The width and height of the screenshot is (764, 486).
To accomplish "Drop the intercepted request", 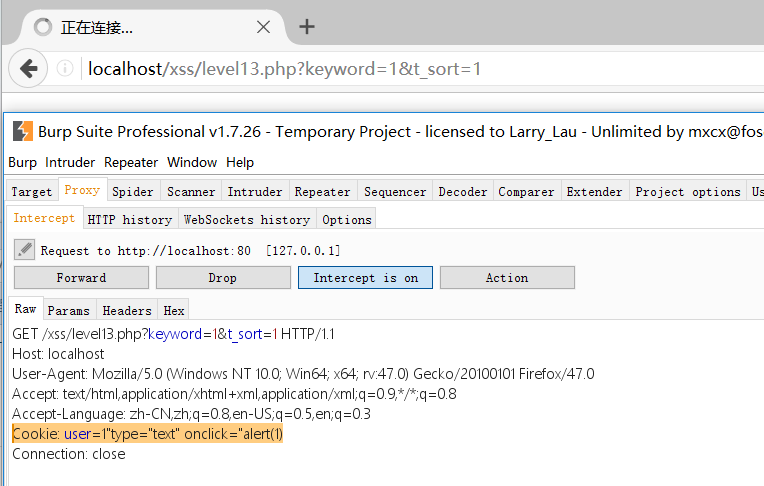I will 223,277.
